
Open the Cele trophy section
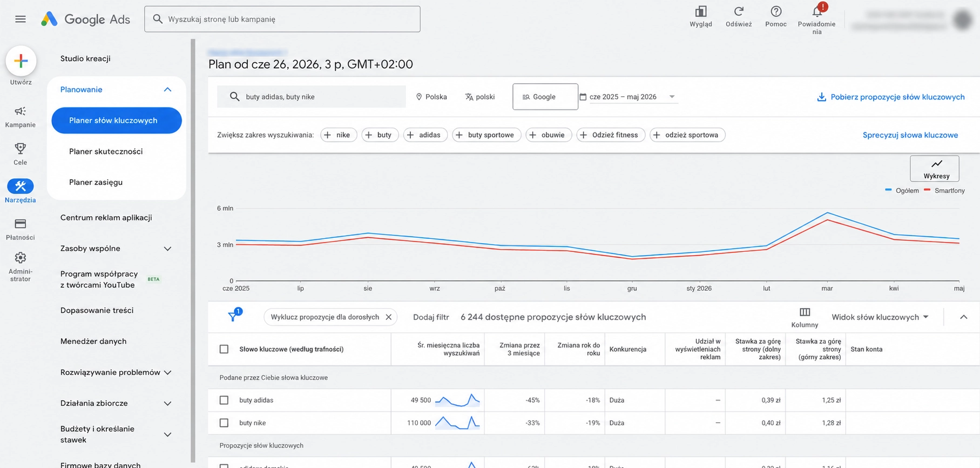(x=21, y=154)
